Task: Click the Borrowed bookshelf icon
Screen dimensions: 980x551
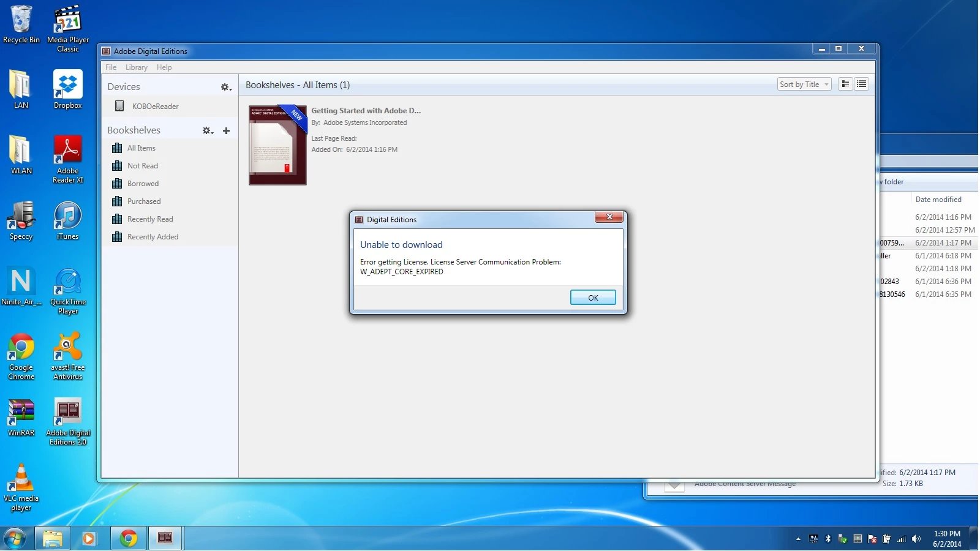Action: (117, 184)
